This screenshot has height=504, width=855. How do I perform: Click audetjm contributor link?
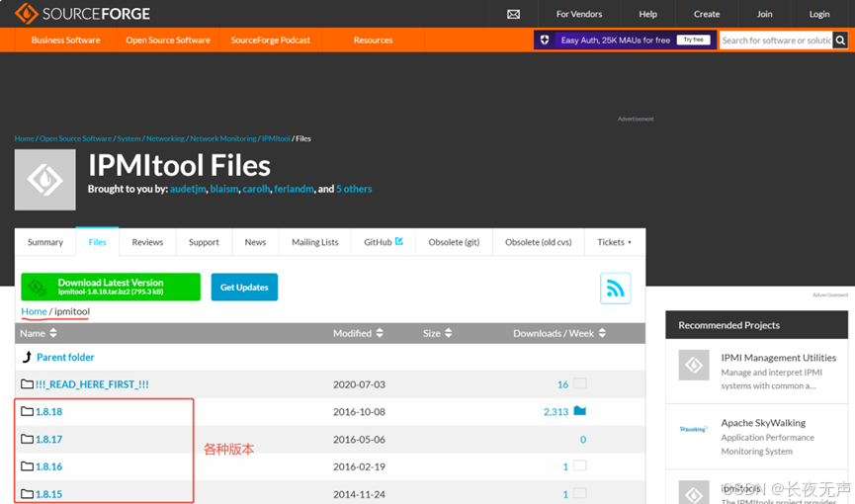click(188, 189)
